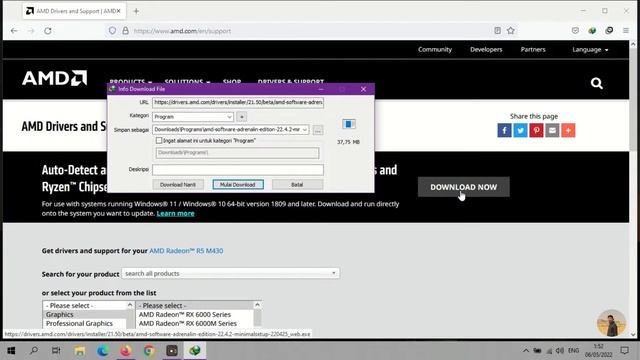Open the notification center icon
The width and height of the screenshot is (640, 360).
click(624, 350)
